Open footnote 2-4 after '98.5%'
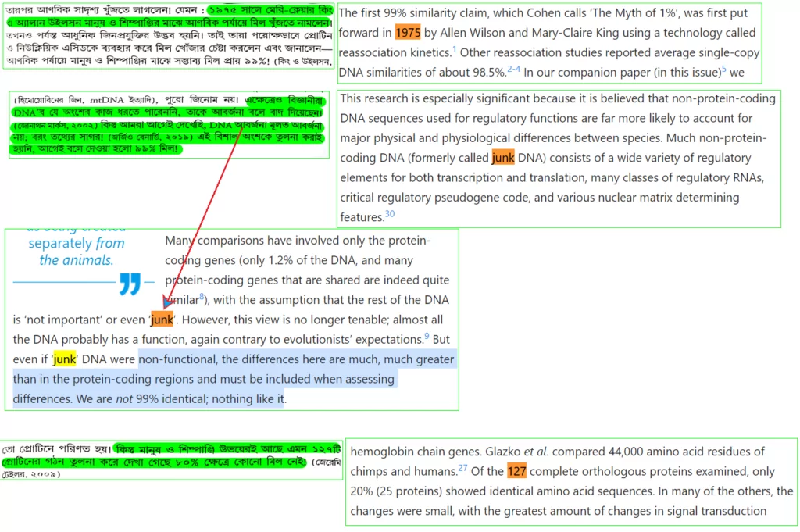 tap(513, 69)
